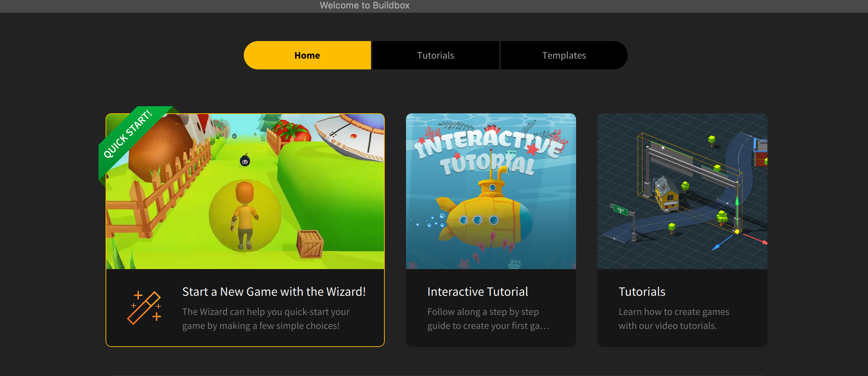Click the skull bomb in game preview

(x=245, y=161)
